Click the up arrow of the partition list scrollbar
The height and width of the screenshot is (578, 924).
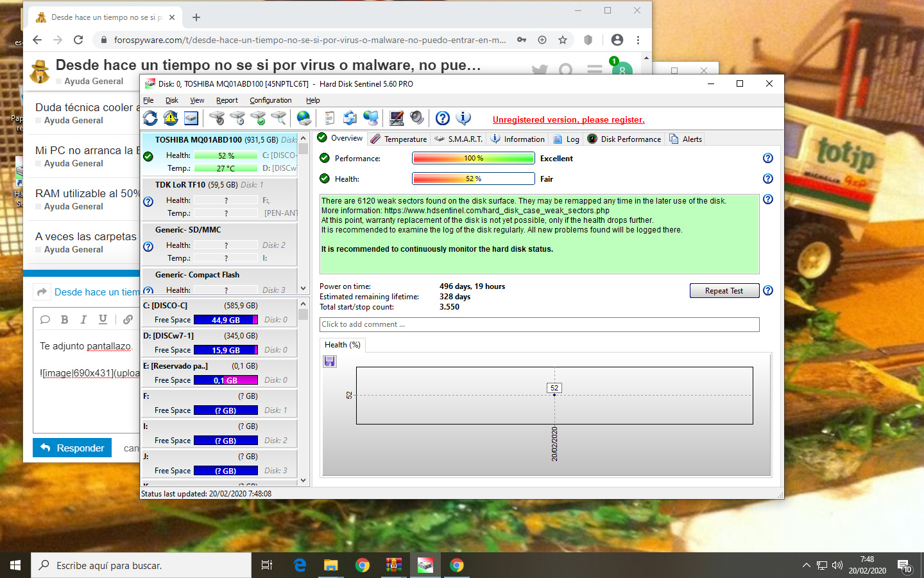[304, 304]
